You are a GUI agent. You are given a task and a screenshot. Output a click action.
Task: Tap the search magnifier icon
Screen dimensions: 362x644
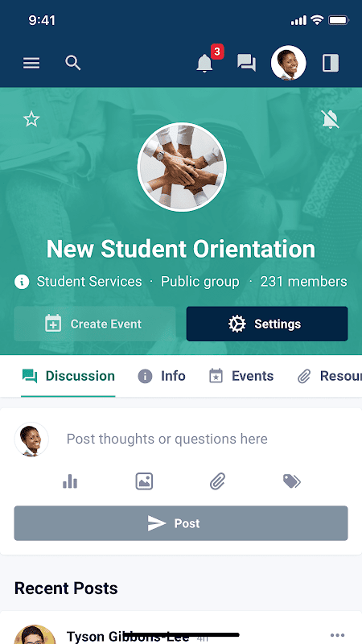coord(73,63)
